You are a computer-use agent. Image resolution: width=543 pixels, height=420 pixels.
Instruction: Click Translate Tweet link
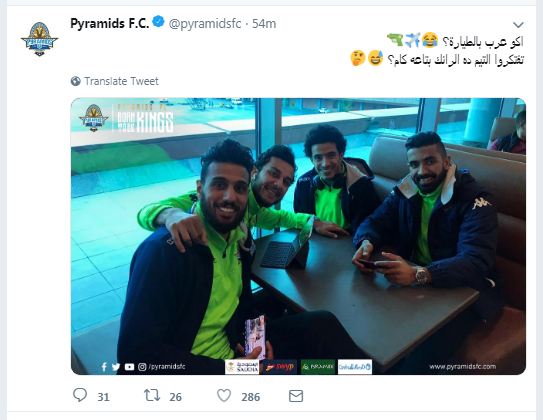[121, 81]
